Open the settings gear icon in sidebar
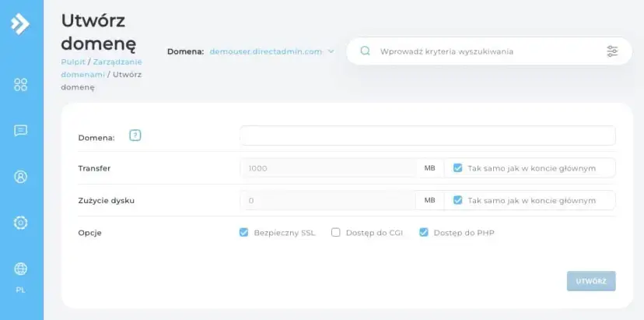This screenshot has width=644, height=320. click(x=21, y=223)
